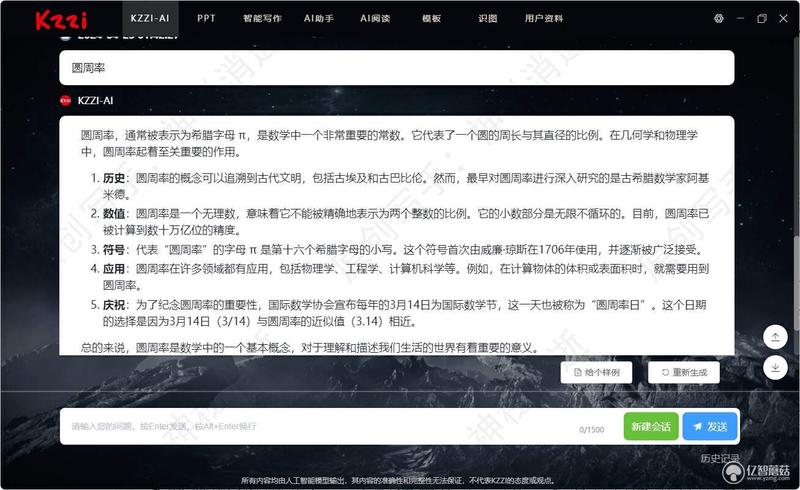The width and height of the screenshot is (800, 490).
Task: Open the 智能写作 tab
Action: tap(262, 18)
